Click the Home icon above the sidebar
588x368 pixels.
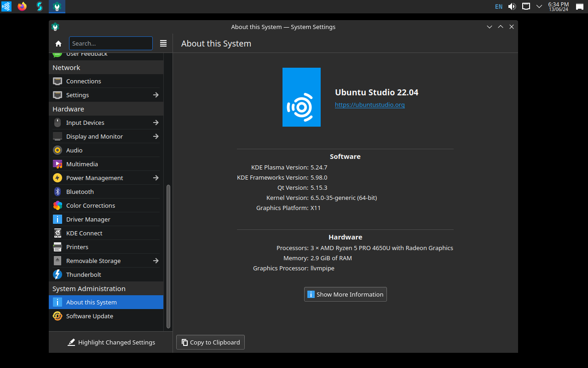[x=58, y=43]
